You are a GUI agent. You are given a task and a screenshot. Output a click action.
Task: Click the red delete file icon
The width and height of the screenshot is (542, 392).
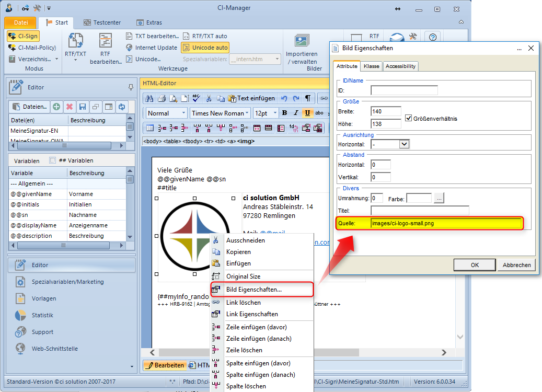point(69,107)
